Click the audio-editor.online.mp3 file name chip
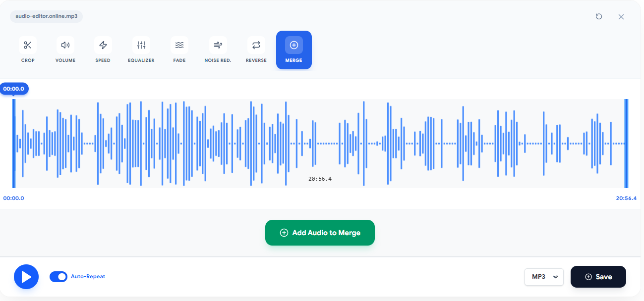The image size is (644, 301). (46, 16)
